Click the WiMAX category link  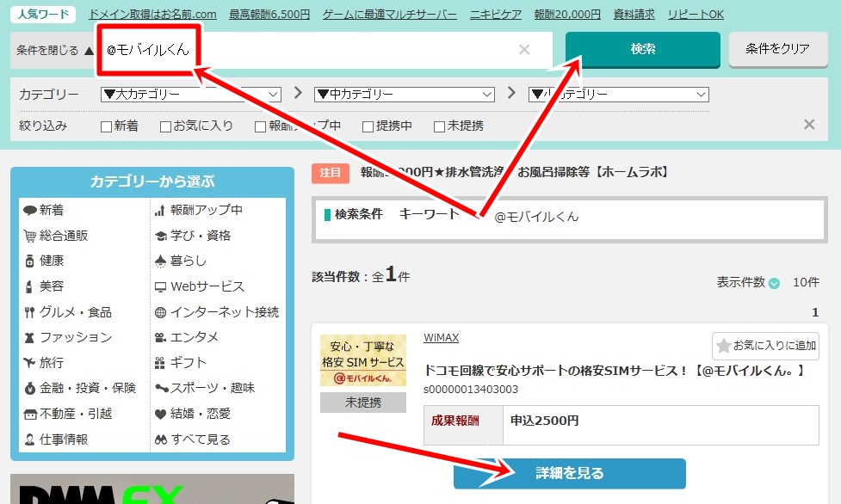point(441,338)
